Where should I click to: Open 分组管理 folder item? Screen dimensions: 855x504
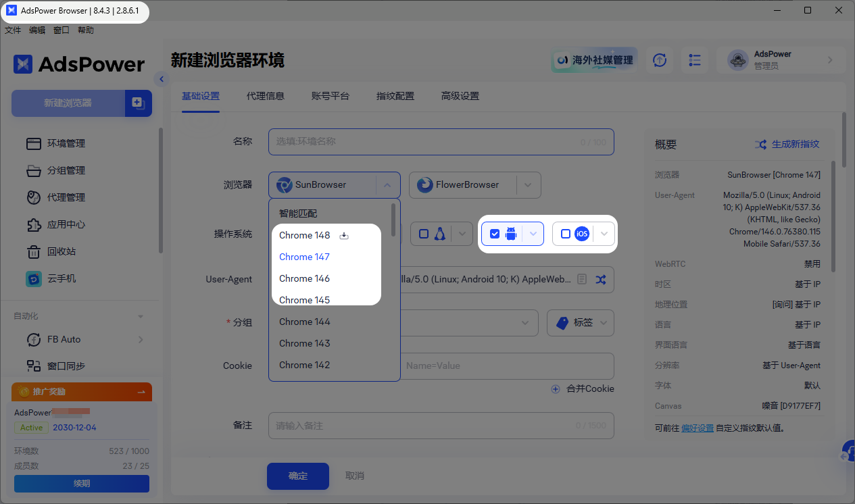[x=66, y=170]
